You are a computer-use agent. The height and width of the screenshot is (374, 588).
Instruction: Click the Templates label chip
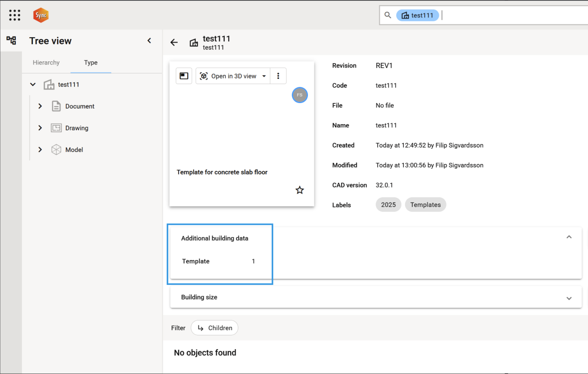(425, 205)
